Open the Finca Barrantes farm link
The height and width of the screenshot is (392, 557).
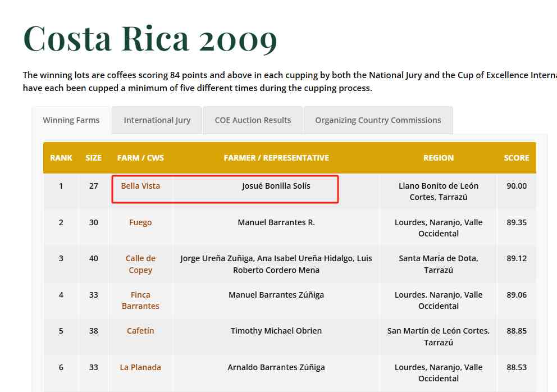[140, 300]
